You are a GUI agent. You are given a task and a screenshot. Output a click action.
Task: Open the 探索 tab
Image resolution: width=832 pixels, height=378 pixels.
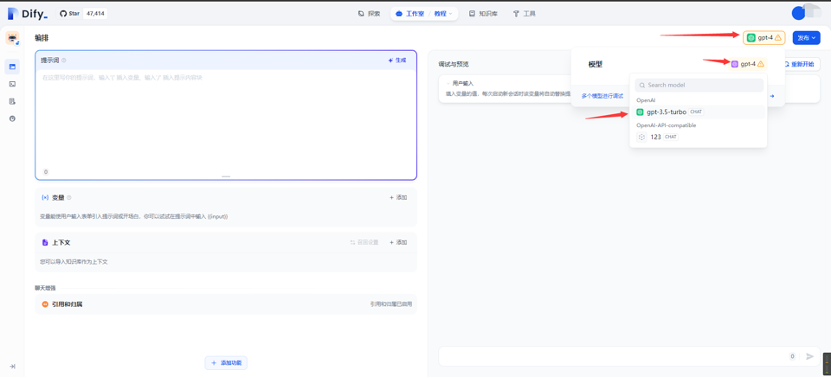click(x=369, y=14)
